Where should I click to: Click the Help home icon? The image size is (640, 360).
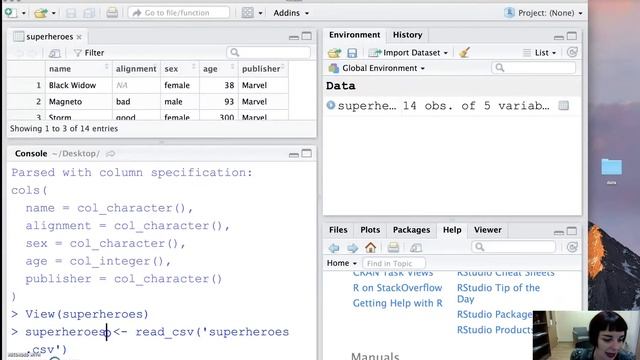tap(371, 247)
